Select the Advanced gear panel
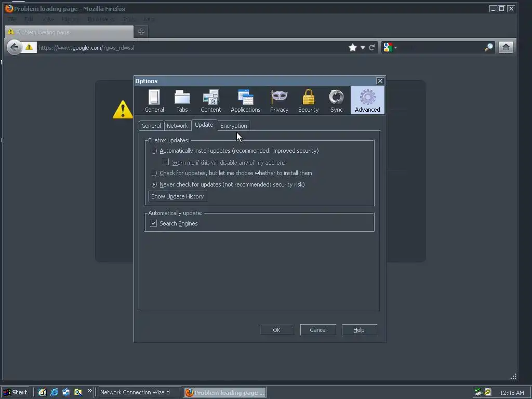 coord(367,100)
